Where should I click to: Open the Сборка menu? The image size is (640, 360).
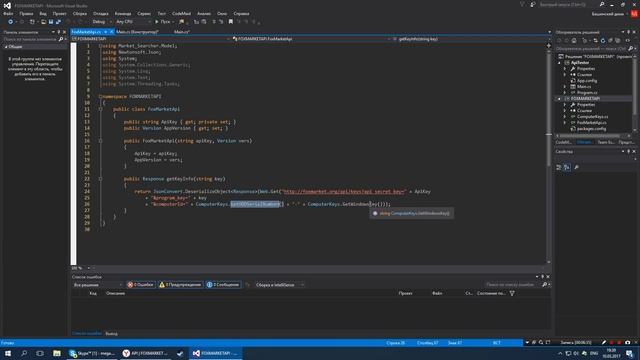point(80,13)
